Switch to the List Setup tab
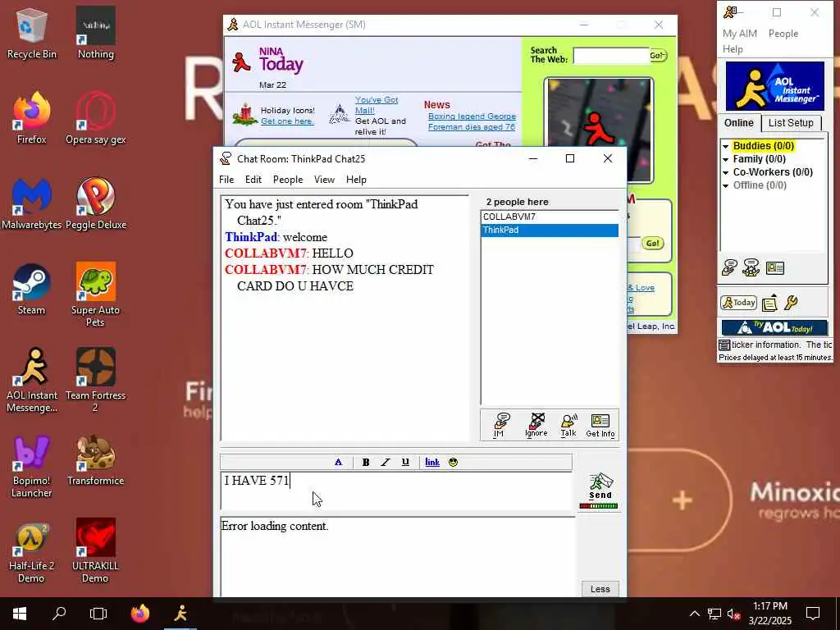Viewport: 840px width, 630px height. click(791, 123)
